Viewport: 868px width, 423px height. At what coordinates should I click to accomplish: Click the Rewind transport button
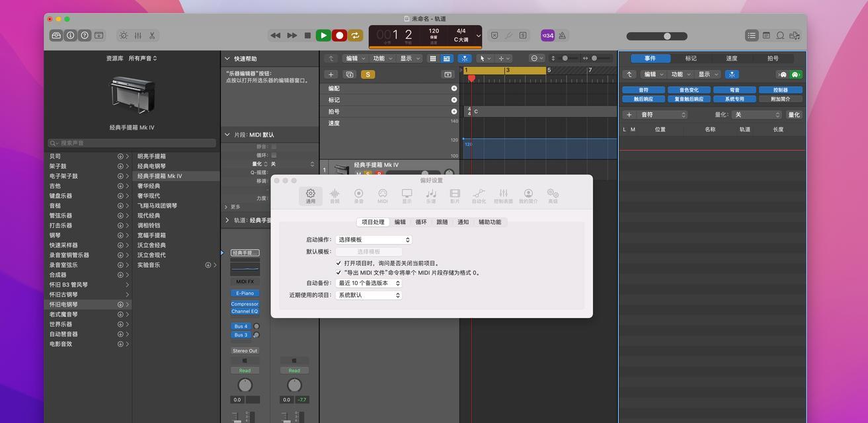tap(276, 36)
